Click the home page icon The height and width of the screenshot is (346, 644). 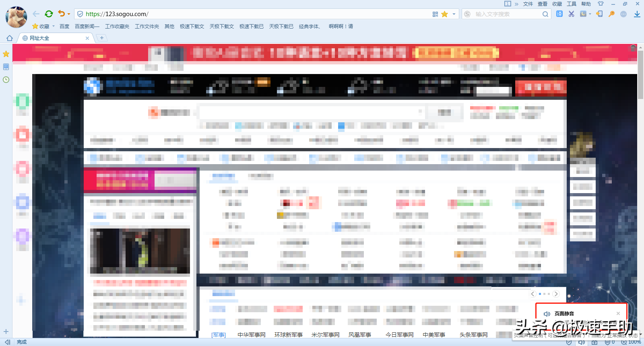(10, 38)
